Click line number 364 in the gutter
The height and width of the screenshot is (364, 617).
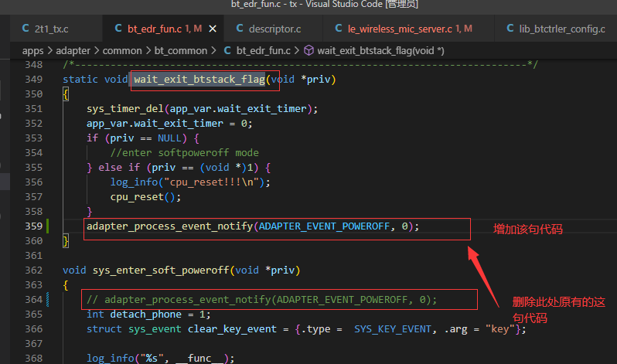(33, 299)
